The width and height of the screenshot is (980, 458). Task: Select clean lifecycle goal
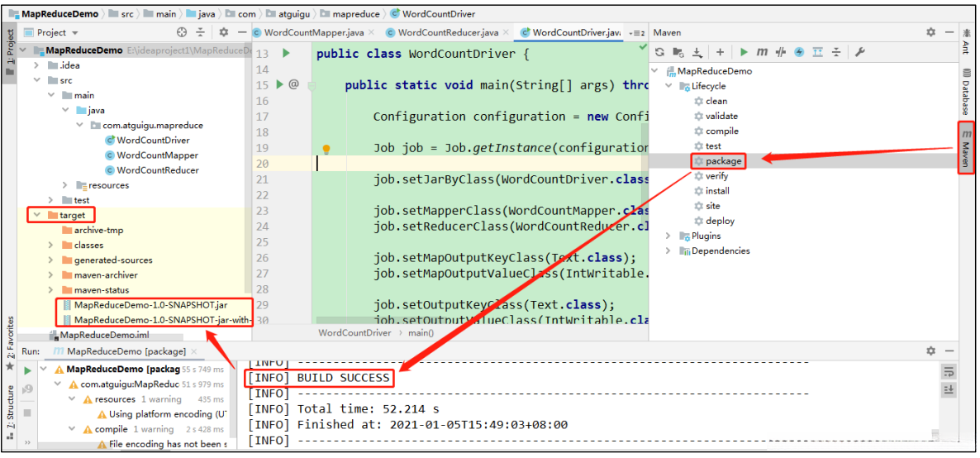716,101
